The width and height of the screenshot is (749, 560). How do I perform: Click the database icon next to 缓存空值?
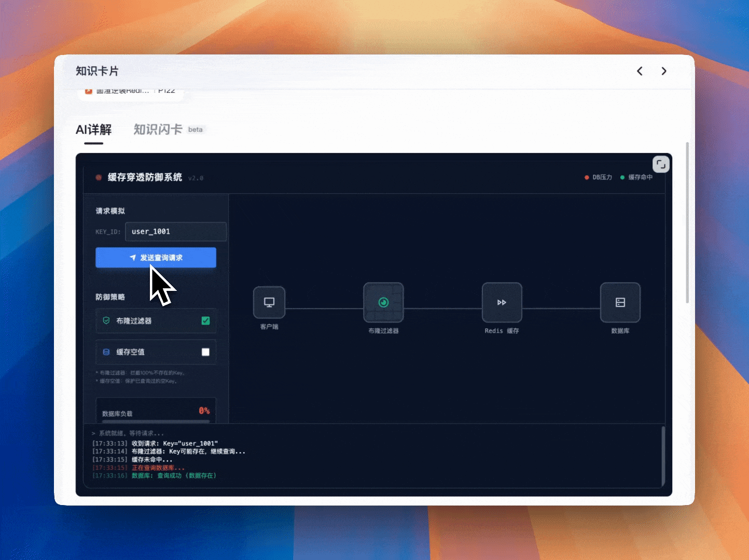106,352
